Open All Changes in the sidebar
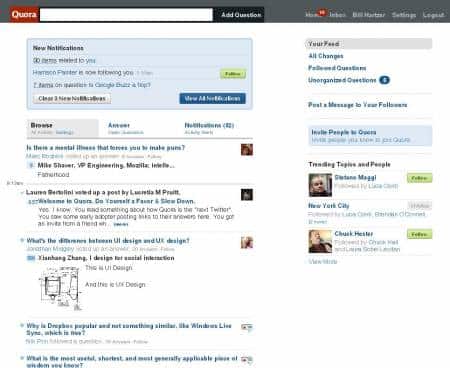This screenshot has height=368, width=450. pos(326,56)
